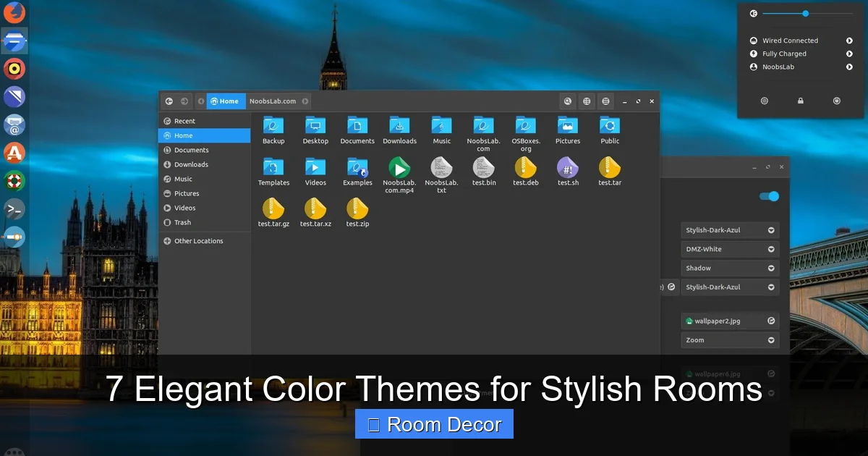Open Downloads in the sidebar
868x456 pixels.
point(204,165)
